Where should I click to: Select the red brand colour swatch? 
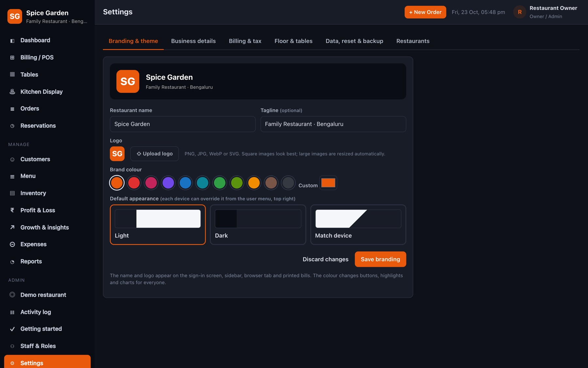tap(134, 183)
